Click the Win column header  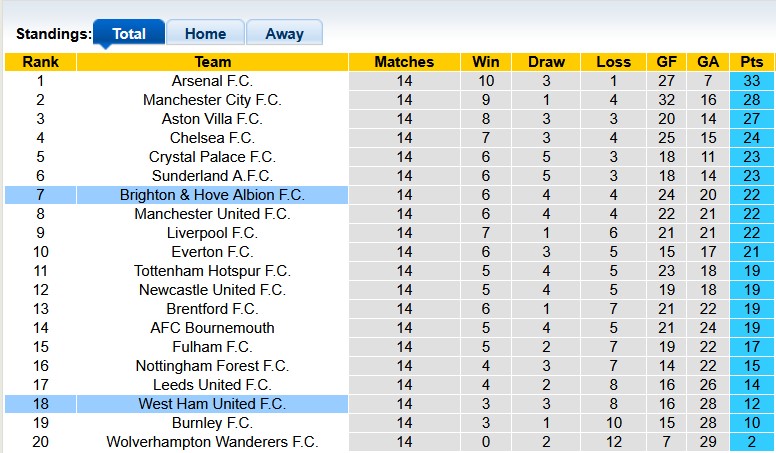click(x=486, y=62)
